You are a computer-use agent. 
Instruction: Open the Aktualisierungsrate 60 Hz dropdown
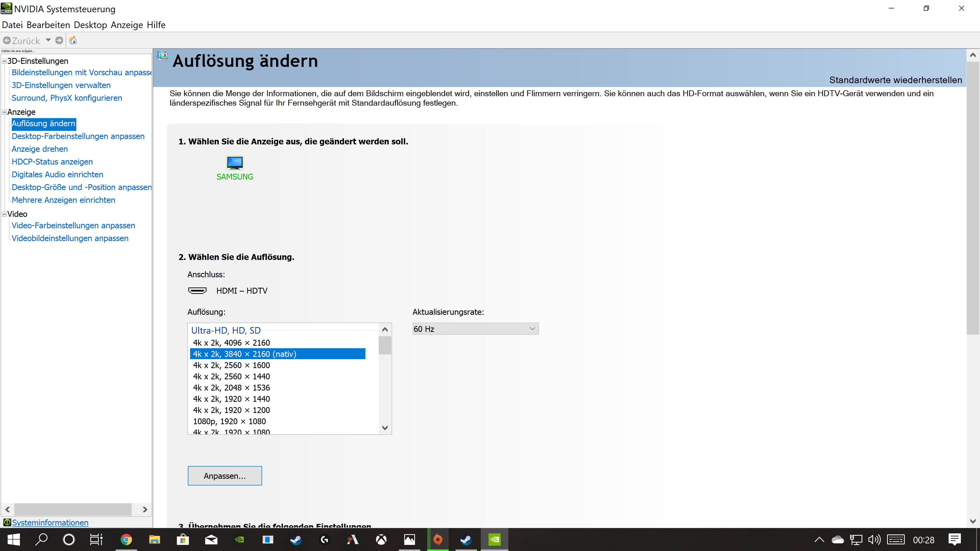click(475, 329)
